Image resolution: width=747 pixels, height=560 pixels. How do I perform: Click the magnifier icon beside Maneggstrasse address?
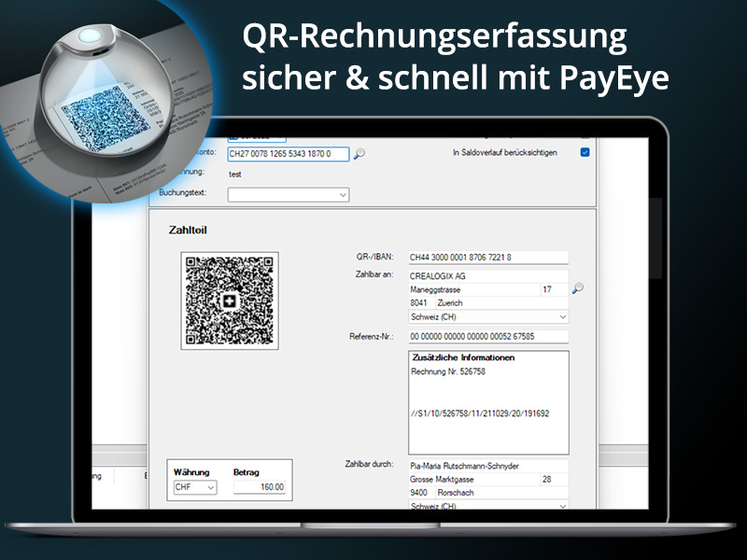577,288
